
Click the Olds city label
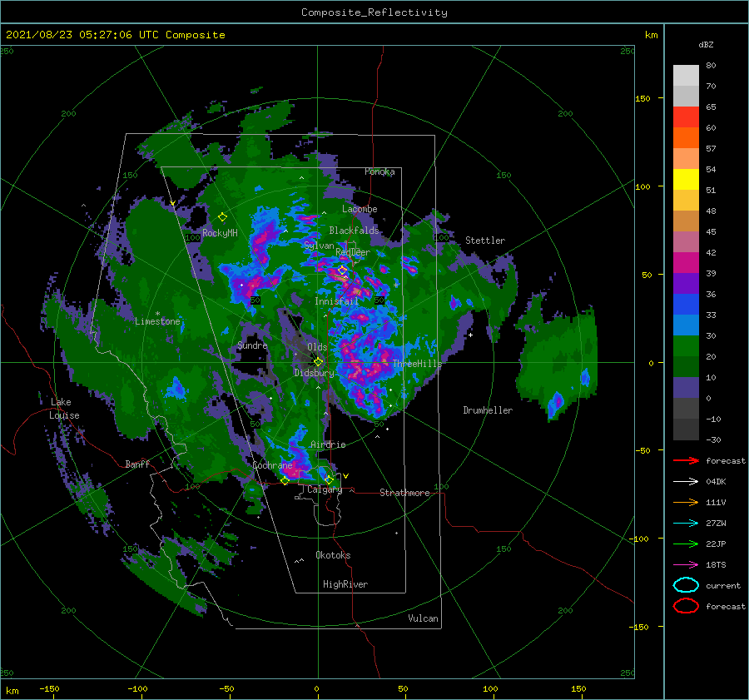coord(317,347)
